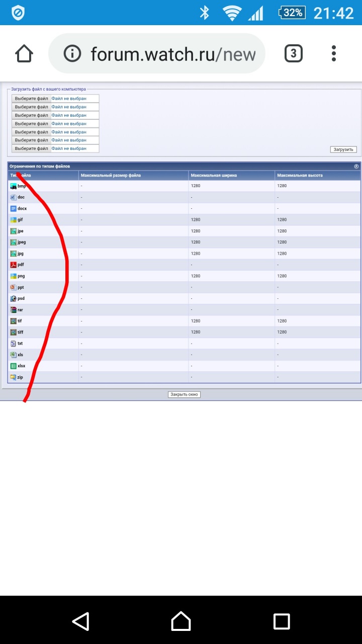Viewport: 362px width, 644px height.
Task: Open the tab switcher showing 3 tabs
Action: [x=294, y=53]
